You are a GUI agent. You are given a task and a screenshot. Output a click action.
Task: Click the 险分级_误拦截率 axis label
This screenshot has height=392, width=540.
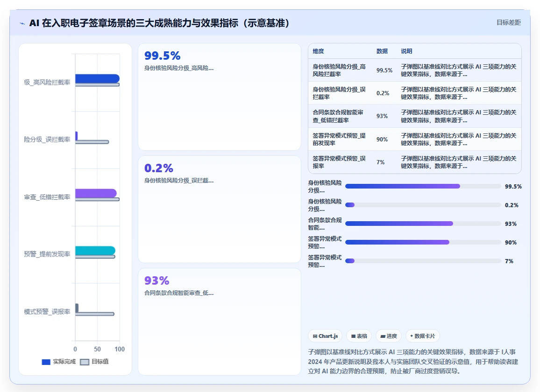click(x=47, y=140)
